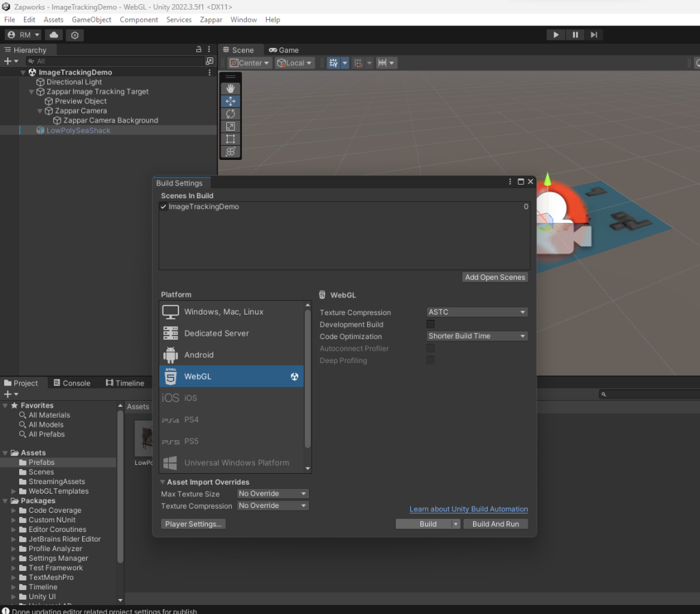The height and width of the screenshot is (614, 700).
Task: Select LowPolySeaShack prefab in Hierarchy
Action: pyautogui.click(x=78, y=131)
